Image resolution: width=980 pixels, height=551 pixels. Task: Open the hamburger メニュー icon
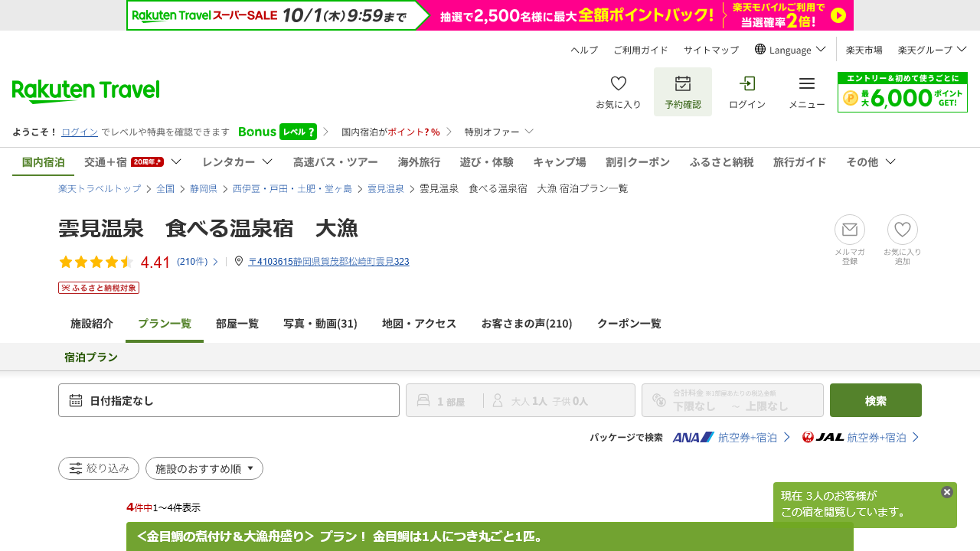pos(807,83)
